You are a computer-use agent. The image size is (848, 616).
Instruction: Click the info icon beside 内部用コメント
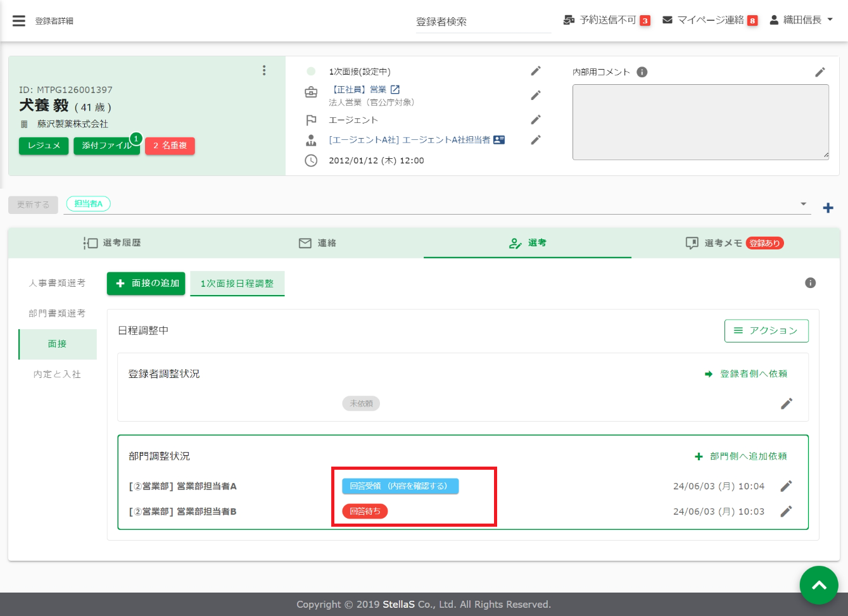(x=642, y=72)
